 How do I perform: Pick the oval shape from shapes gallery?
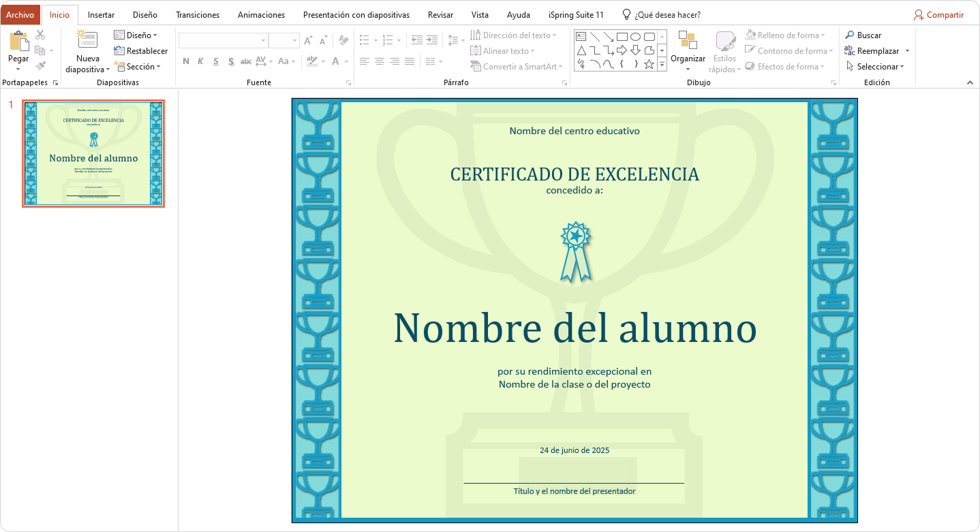[635, 36]
